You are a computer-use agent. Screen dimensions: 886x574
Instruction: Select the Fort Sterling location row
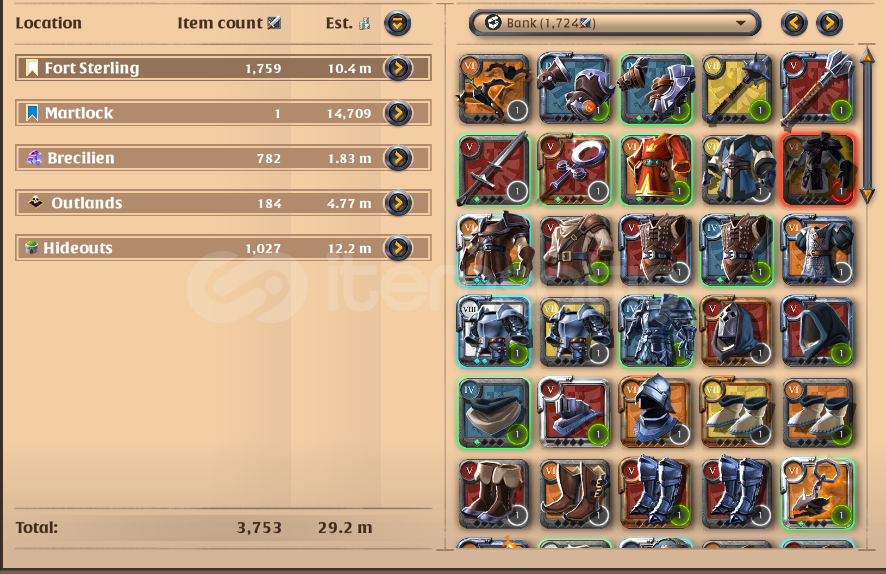pos(223,68)
